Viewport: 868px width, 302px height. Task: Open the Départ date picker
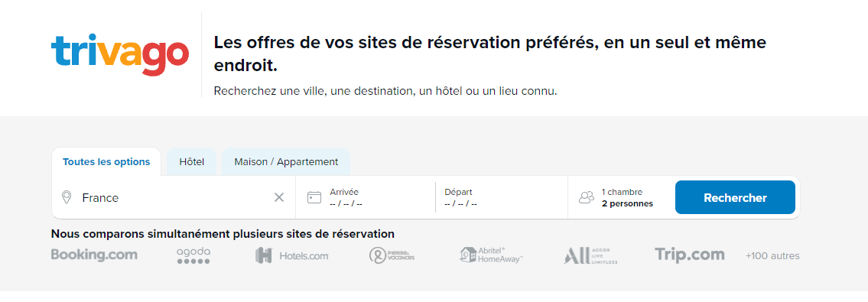coord(502,197)
